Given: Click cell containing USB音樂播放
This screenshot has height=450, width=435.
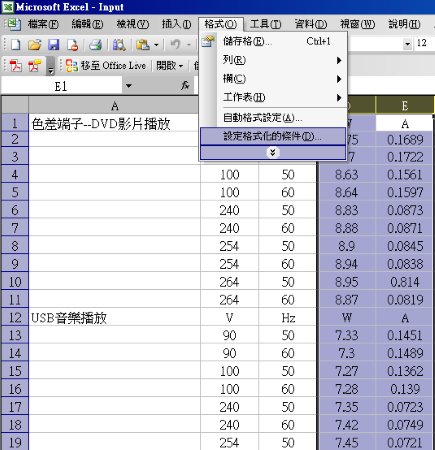Looking at the screenshot, I should (x=114, y=318).
